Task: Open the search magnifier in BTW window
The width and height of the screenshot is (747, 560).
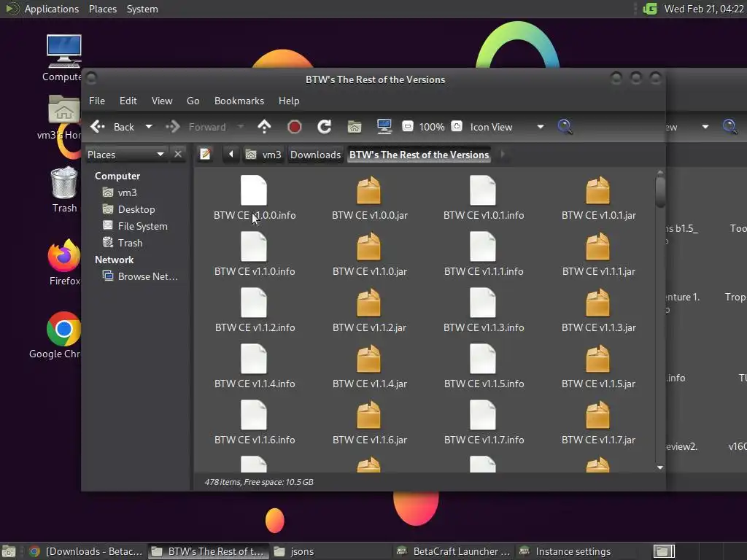Action: (565, 127)
